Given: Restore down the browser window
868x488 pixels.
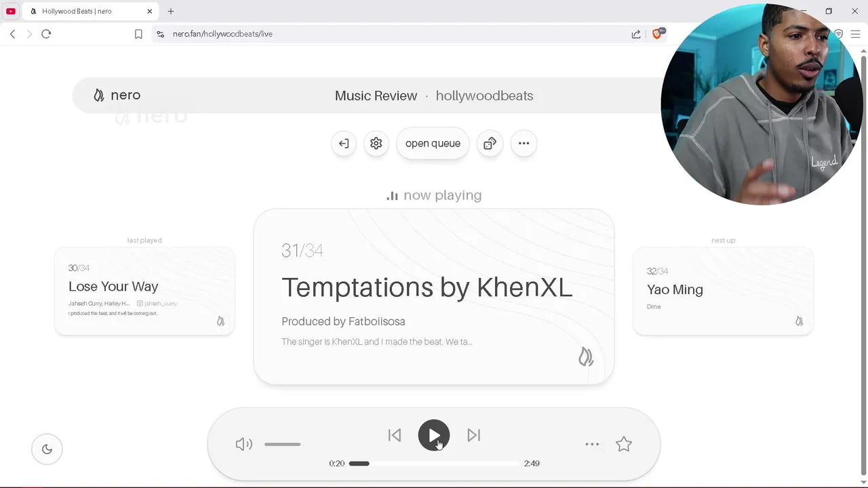Looking at the screenshot, I should (829, 11).
